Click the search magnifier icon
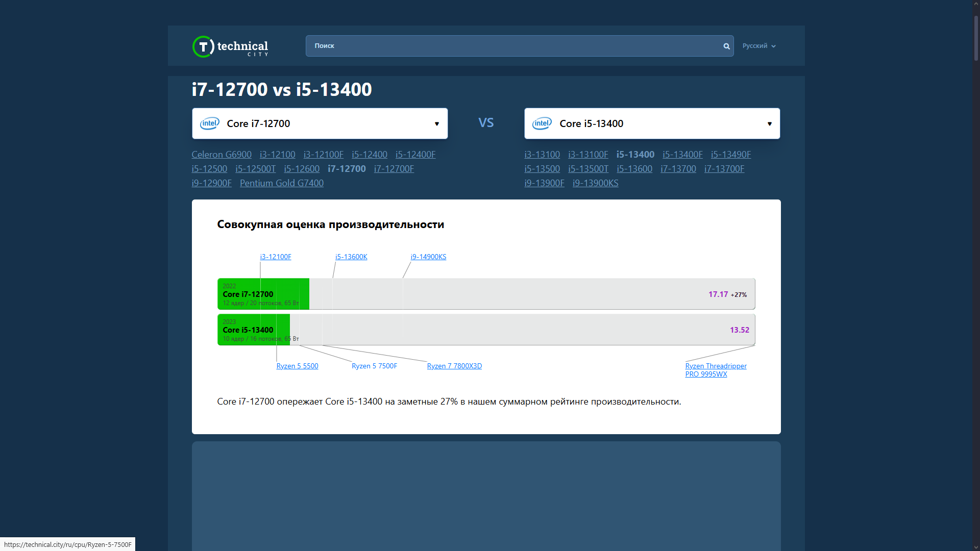 click(x=726, y=46)
